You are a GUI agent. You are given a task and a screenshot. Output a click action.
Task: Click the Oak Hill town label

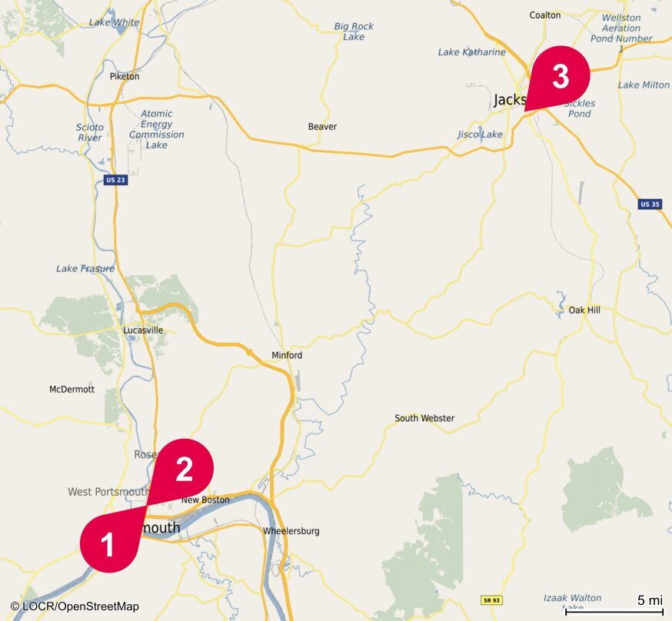coord(584,310)
